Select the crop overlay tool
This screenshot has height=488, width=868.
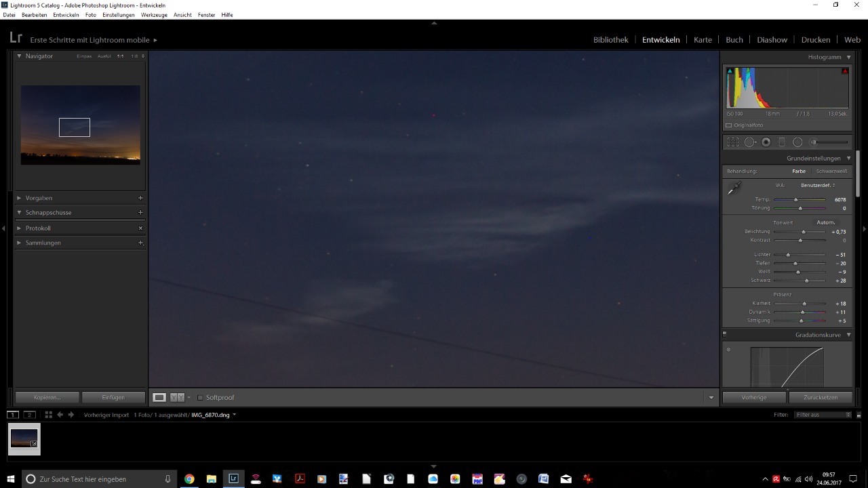[x=733, y=142]
